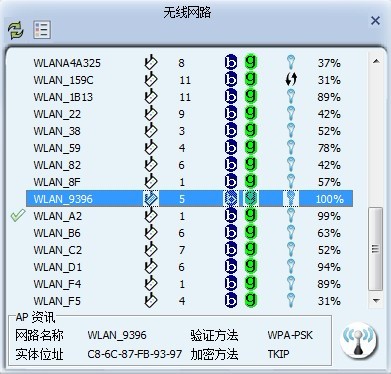Click channel 8 of WLANA4A325
Image resolution: width=391 pixels, height=374 pixels.
[181, 63]
